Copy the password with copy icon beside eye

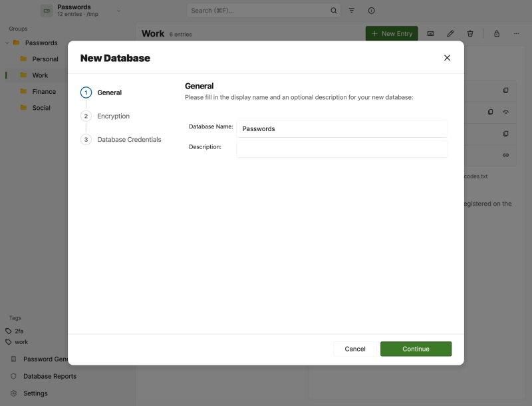(490, 112)
